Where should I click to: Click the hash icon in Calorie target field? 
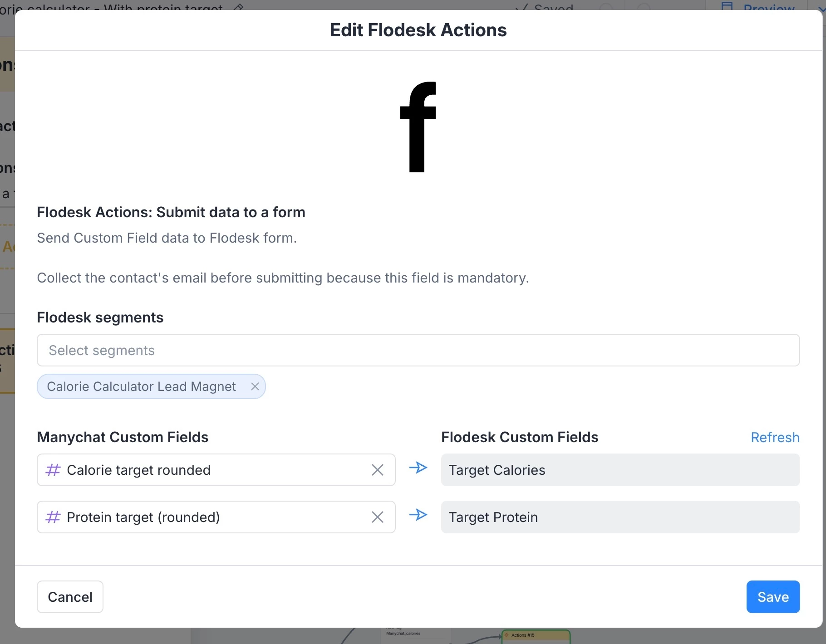point(53,470)
